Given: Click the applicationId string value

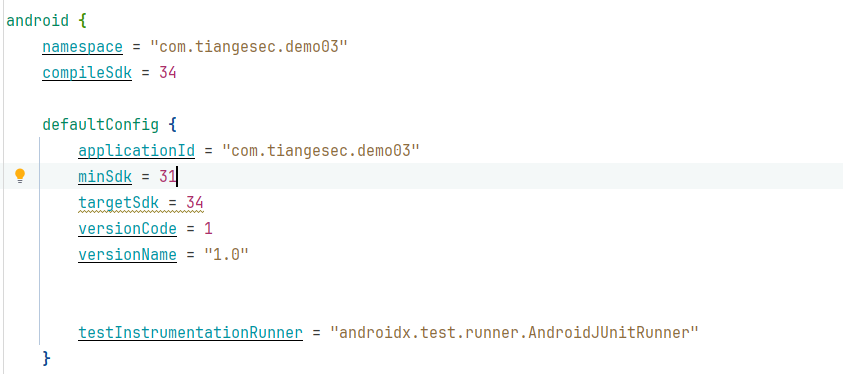Looking at the screenshot, I should pos(320,150).
